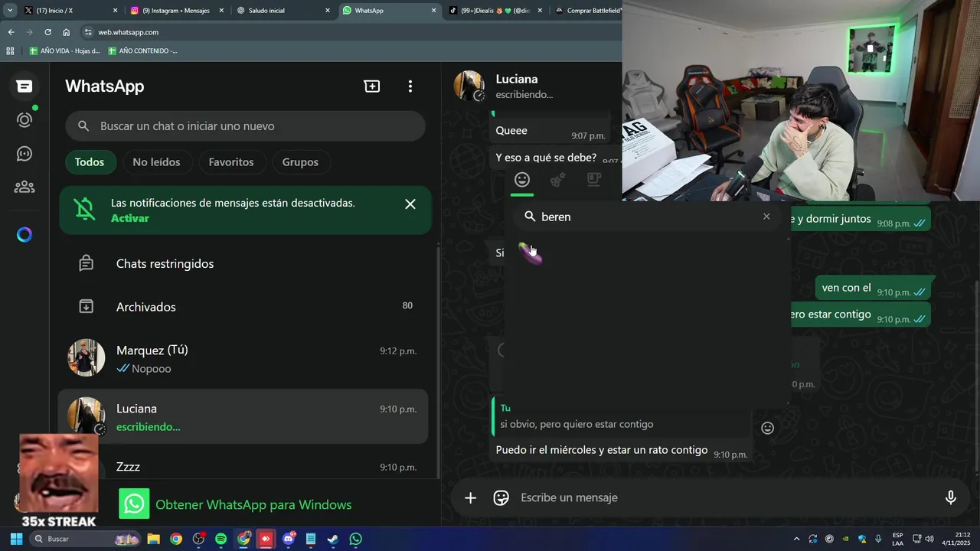Click 'Obtener WhatsApp para Windows' link

pos(253,505)
